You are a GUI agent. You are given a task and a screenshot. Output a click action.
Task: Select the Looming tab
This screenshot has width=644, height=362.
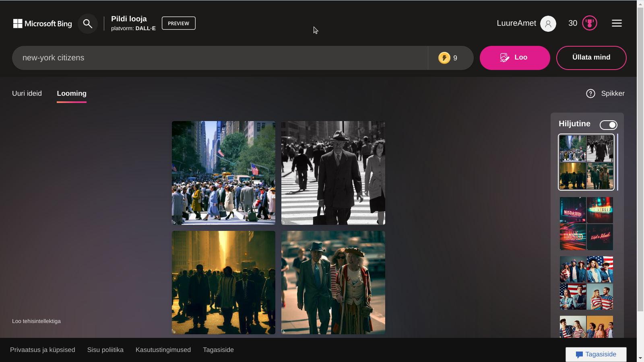point(72,93)
